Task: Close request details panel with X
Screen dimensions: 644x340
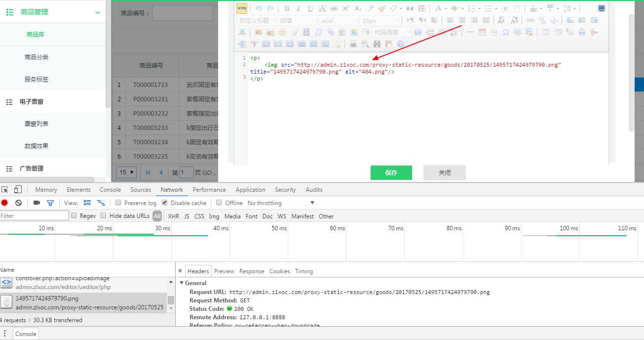Action: coord(180,271)
